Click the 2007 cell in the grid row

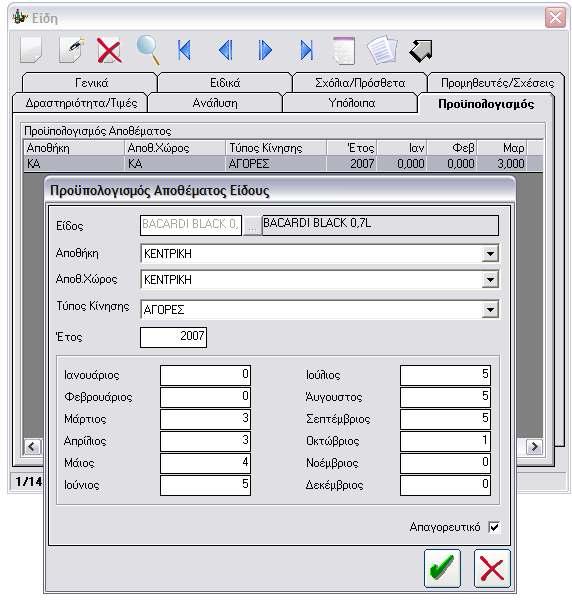click(352, 164)
